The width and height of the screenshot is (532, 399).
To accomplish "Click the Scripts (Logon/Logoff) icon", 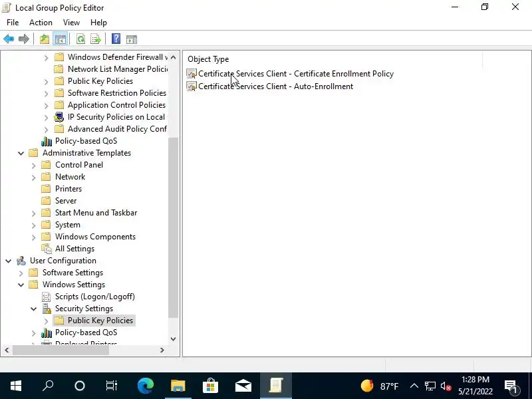I will (x=46, y=297).
